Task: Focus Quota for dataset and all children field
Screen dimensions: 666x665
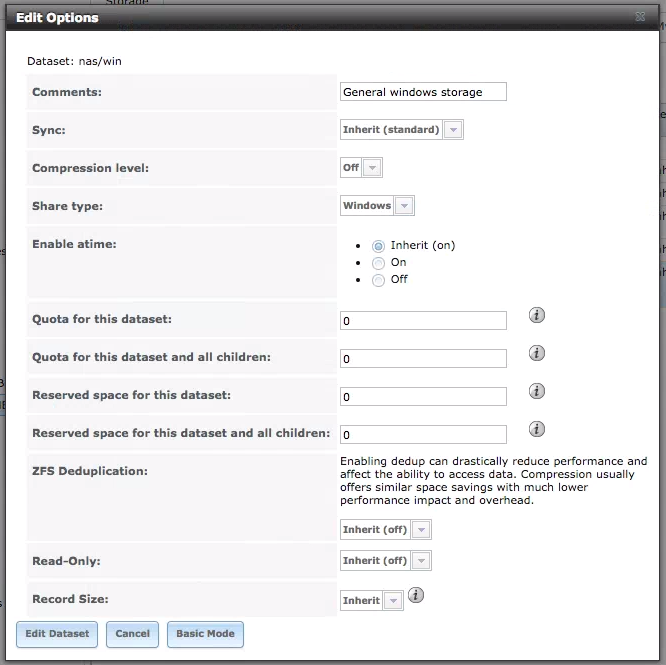Action: (423, 358)
